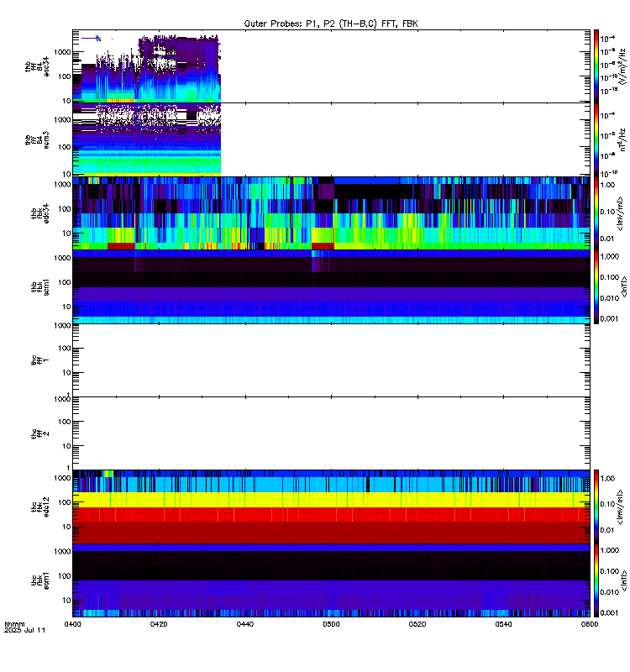This screenshot has width=630, height=672.
Task: Click the 'thc fff 2' panel axis label
Action: click(x=40, y=433)
